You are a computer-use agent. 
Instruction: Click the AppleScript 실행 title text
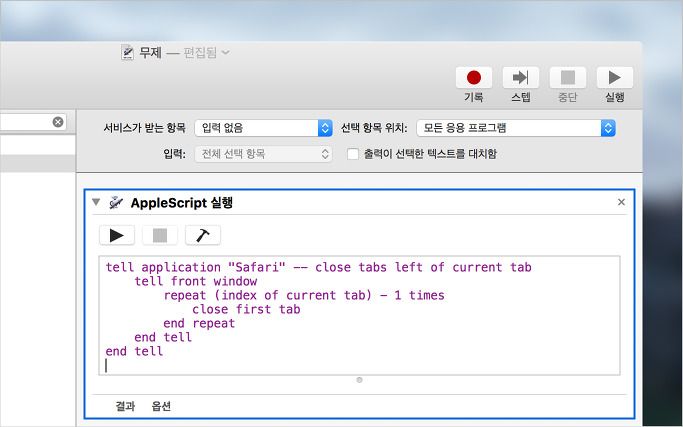(182, 203)
